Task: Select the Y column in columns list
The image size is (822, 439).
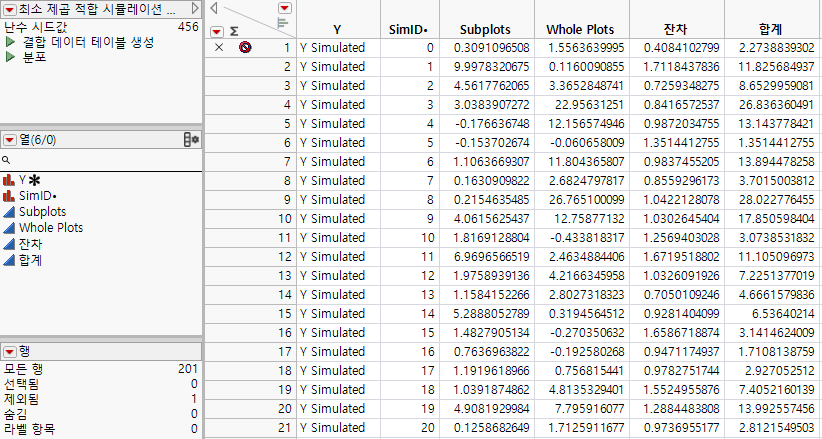Action: (23, 180)
